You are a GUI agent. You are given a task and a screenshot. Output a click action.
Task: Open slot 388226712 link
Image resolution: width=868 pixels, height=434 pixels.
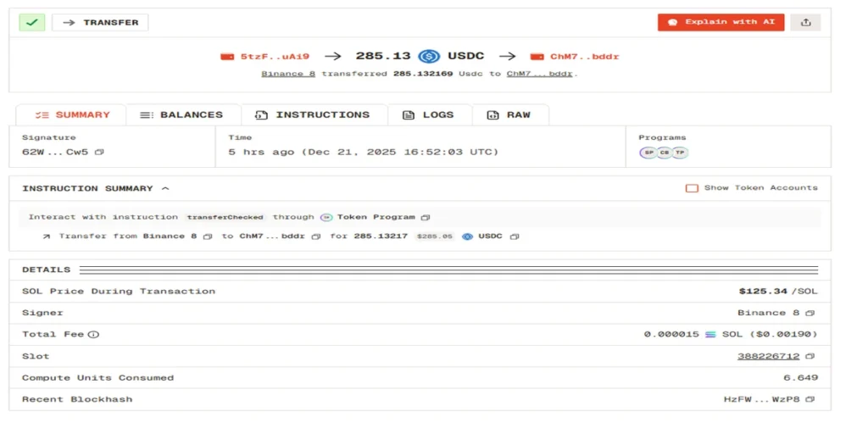tap(768, 356)
